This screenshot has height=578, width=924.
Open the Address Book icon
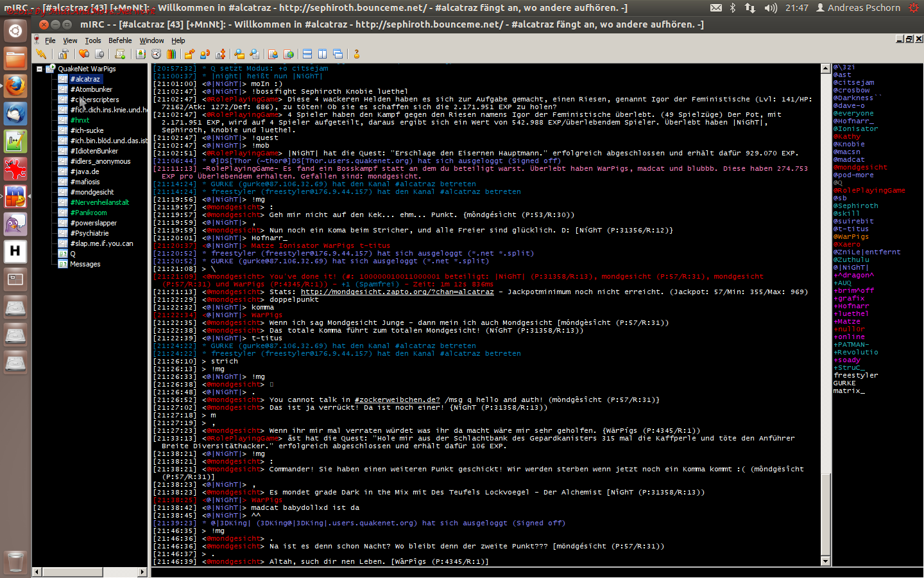[x=141, y=55]
